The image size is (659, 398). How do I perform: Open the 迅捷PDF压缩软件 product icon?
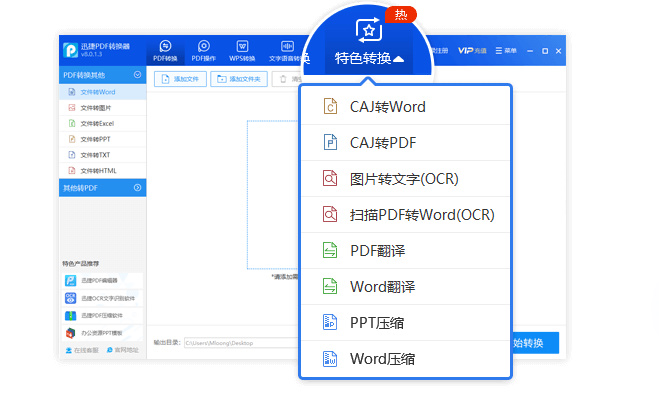coord(70,315)
